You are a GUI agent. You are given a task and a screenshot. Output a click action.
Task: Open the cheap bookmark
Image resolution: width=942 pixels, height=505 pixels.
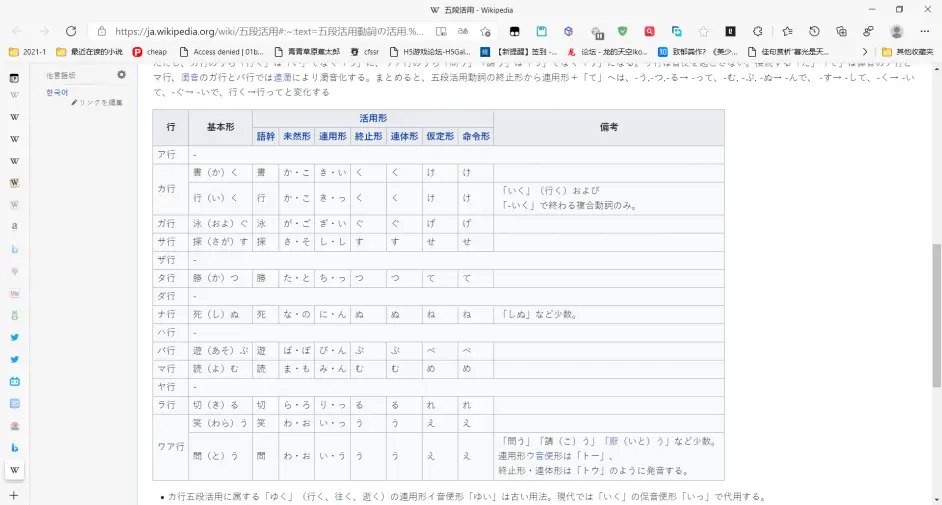(x=150, y=52)
